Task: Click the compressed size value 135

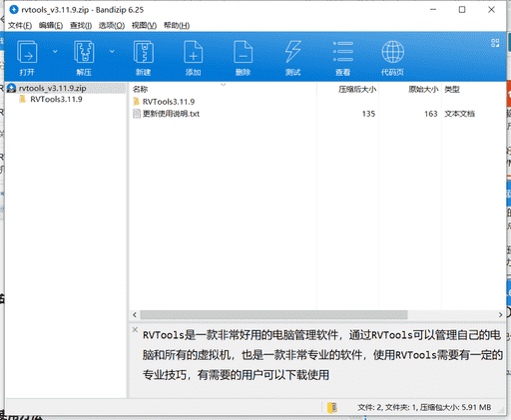Action: 368,114
